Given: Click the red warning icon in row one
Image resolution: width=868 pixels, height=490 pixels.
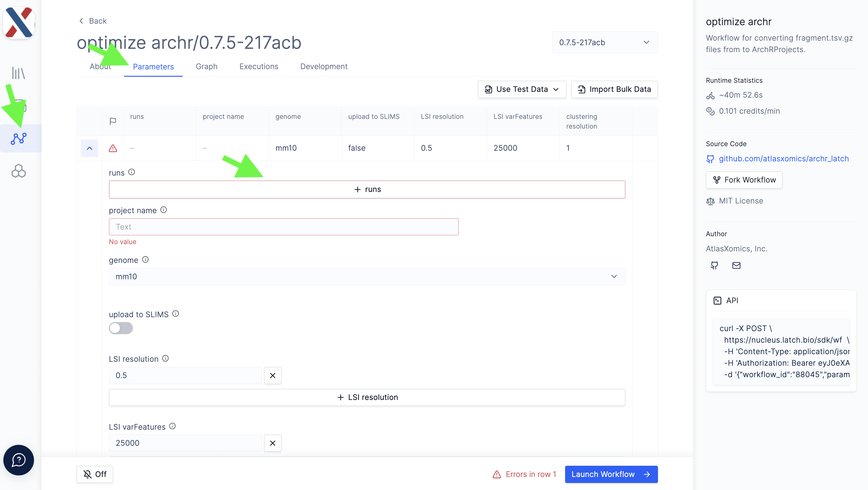Looking at the screenshot, I should click(x=113, y=148).
